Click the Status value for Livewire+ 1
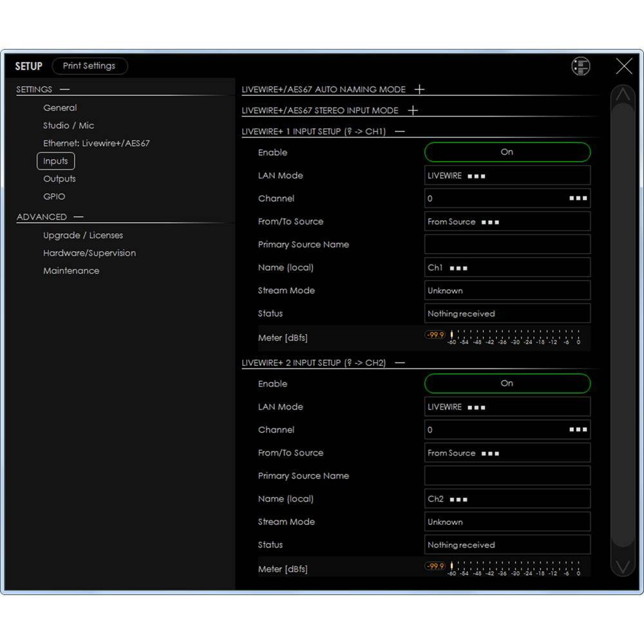Viewport: 644px width, 644px height. point(507,314)
